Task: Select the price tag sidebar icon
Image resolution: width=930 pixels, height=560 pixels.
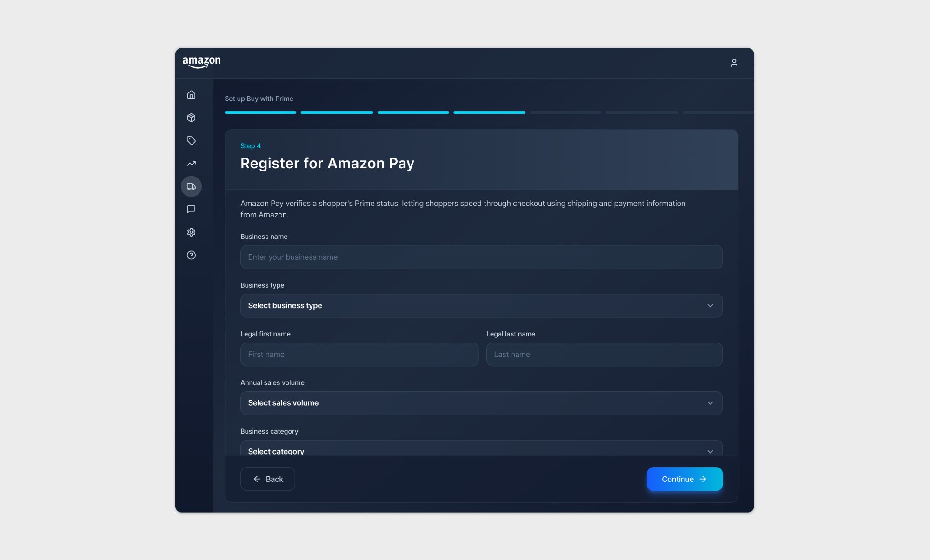Action: point(191,140)
